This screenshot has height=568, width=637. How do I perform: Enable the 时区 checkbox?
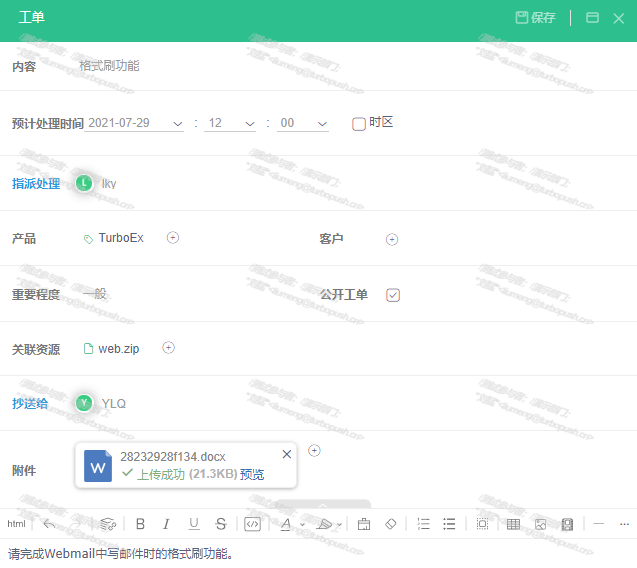pos(359,124)
